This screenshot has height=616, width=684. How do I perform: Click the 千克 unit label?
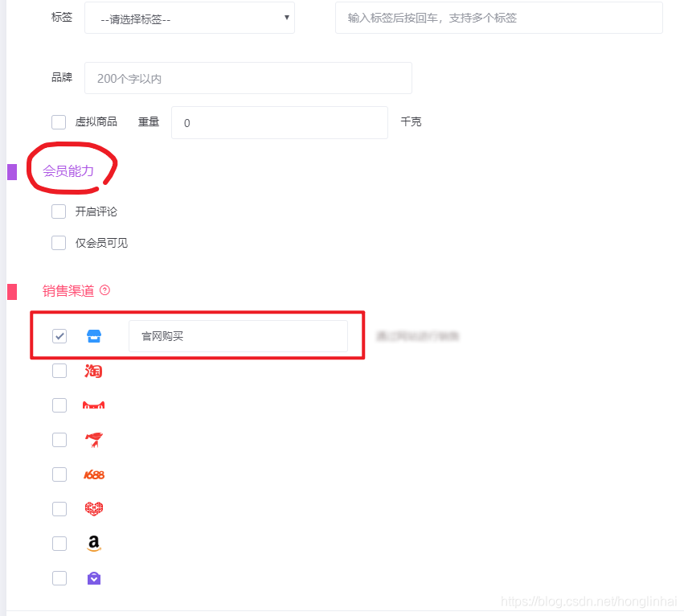click(411, 121)
